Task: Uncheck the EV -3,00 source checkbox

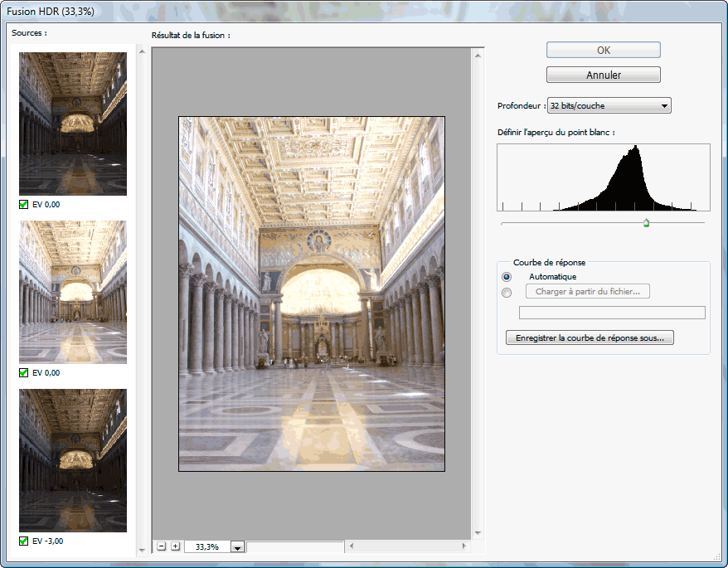Action: [24, 541]
